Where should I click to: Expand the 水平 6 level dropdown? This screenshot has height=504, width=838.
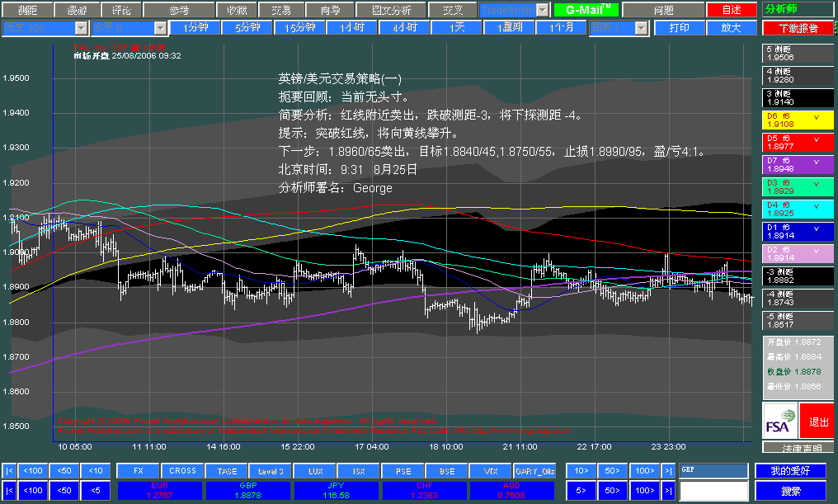[x=160, y=28]
